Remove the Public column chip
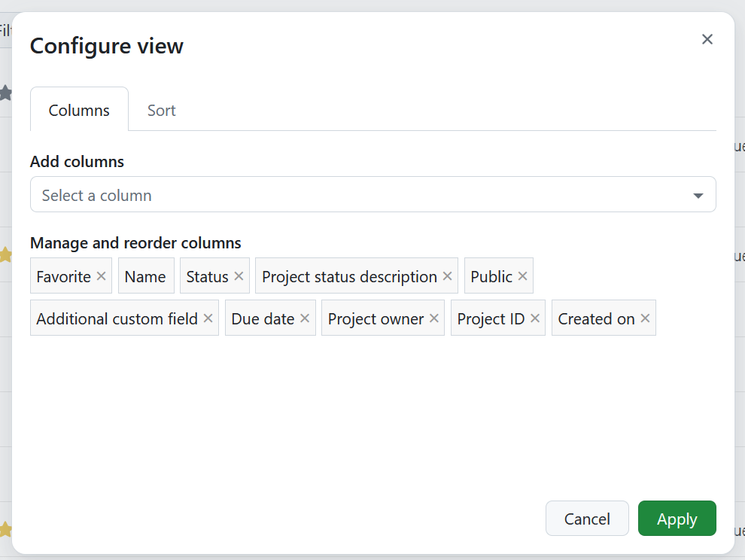The image size is (745, 560). [523, 276]
